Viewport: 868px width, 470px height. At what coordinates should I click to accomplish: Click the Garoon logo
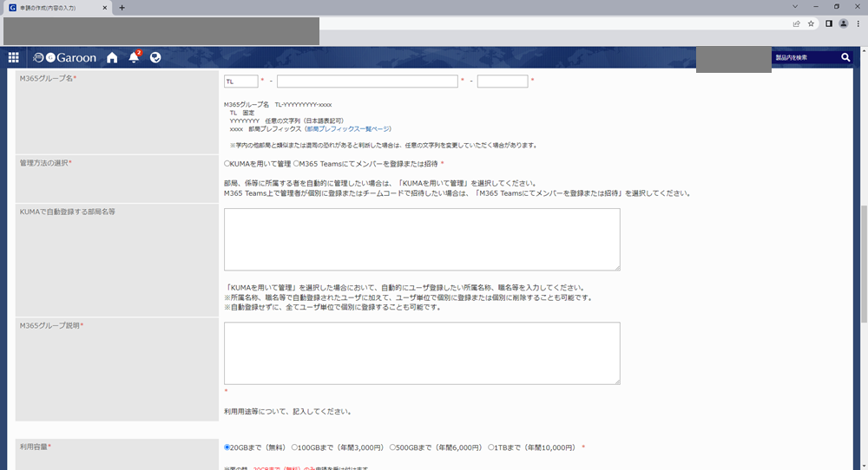pos(65,57)
